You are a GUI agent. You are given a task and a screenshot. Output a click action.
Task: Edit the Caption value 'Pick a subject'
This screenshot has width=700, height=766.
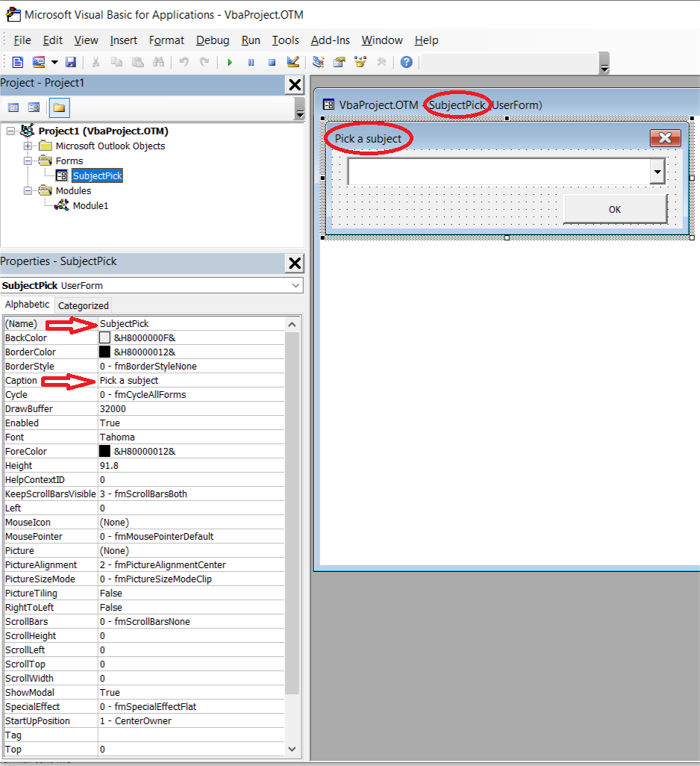(x=191, y=380)
